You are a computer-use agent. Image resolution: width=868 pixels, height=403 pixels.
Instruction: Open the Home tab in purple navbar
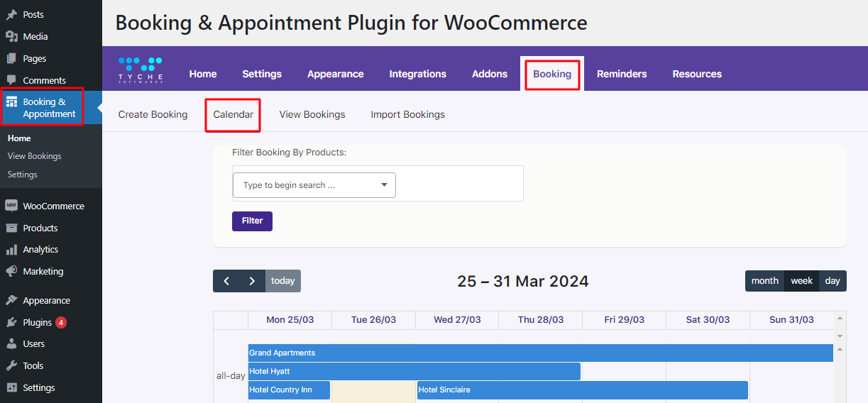pyautogui.click(x=203, y=74)
